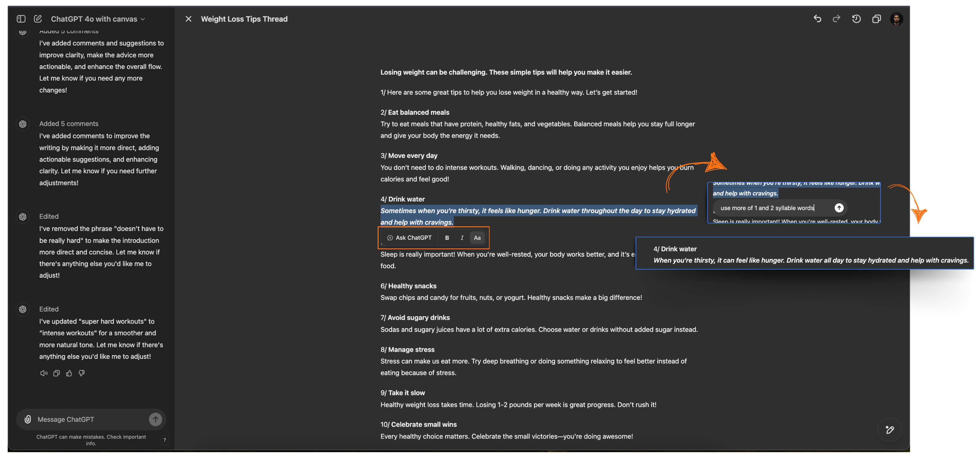Viewport: 980px width, 462px height.
Task: Click the '3/ Move every day' heading
Action: (409, 155)
